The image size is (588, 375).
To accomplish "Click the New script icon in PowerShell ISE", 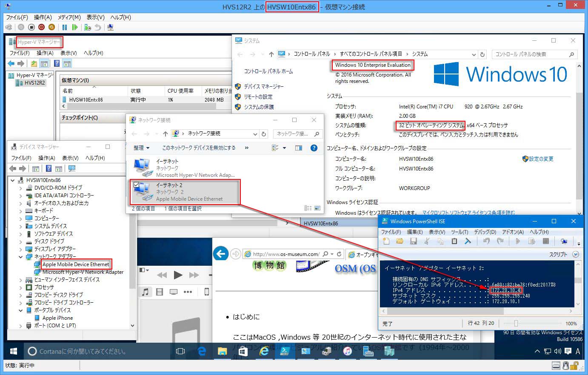I will coord(386,241).
